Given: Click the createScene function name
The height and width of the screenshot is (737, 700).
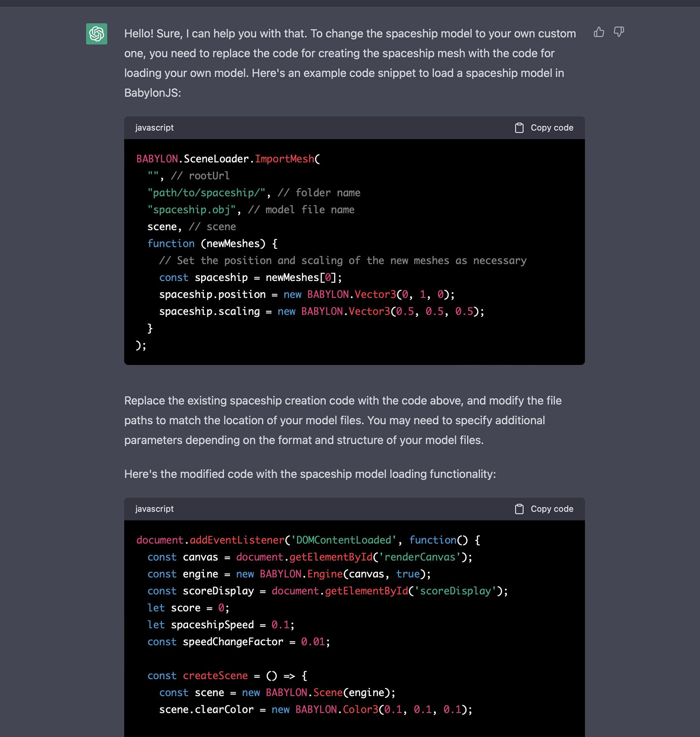Looking at the screenshot, I should coord(215,676).
